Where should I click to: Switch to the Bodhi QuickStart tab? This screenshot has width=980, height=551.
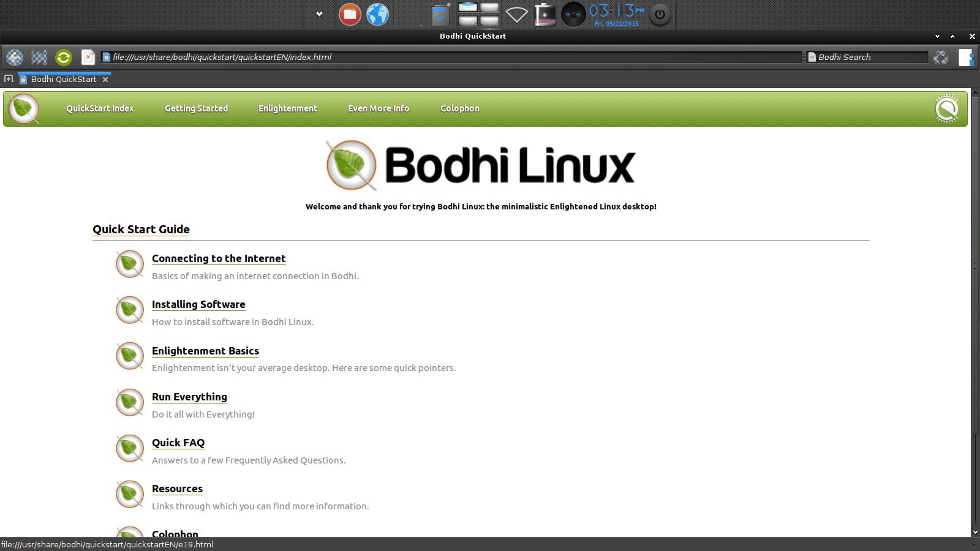click(64, 79)
